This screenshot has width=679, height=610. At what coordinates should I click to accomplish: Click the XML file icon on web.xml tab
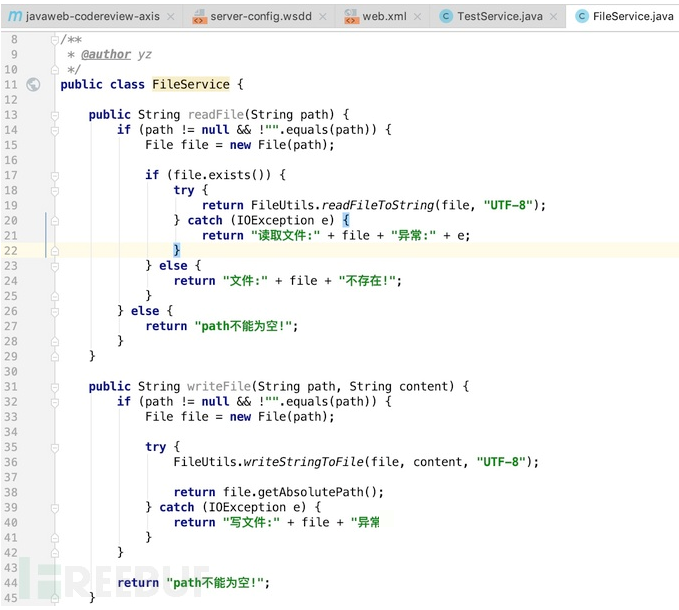point(351,16)
